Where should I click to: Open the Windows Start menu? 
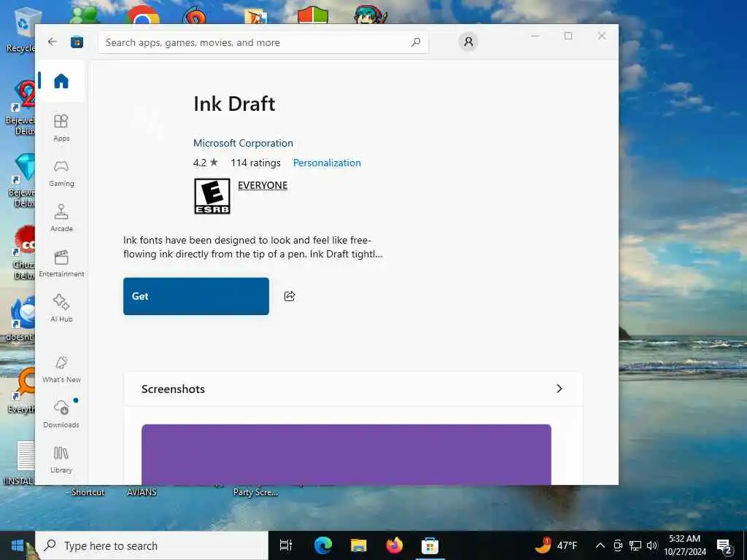point(18,545)
